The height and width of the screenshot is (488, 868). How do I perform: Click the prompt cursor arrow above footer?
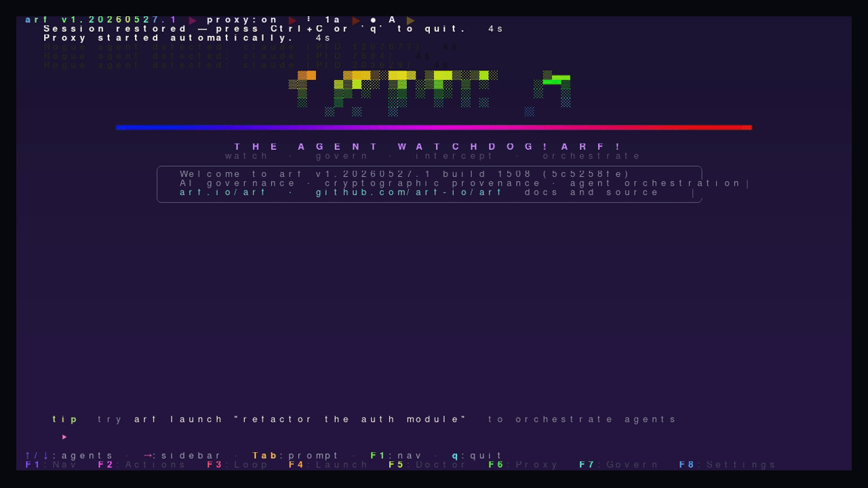(x=64, y=437)
